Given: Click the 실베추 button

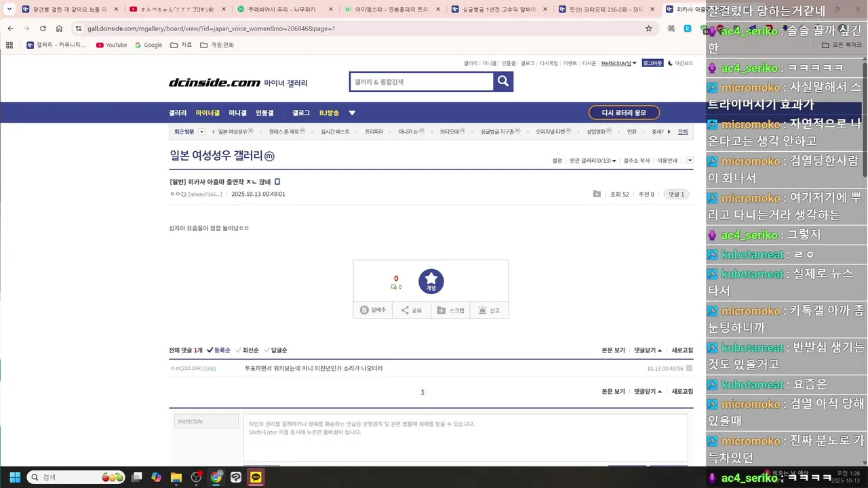Looking at the screenshot, I should point(373,310).
